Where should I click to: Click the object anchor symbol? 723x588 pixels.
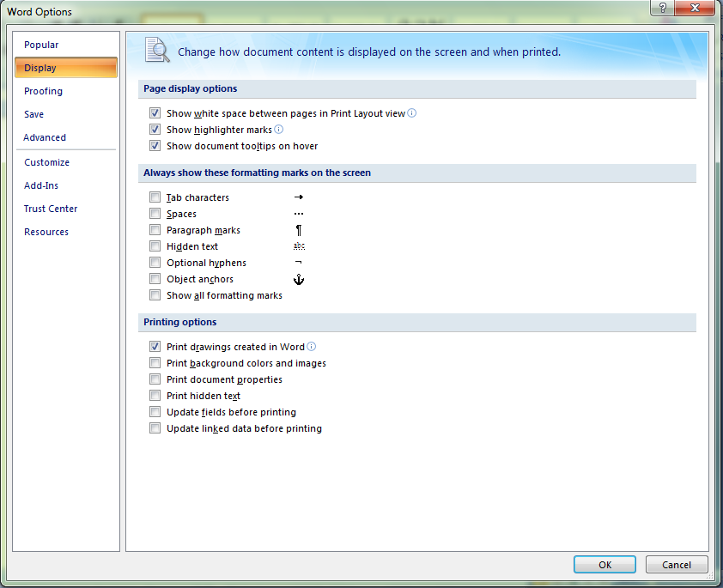point(299,279)
